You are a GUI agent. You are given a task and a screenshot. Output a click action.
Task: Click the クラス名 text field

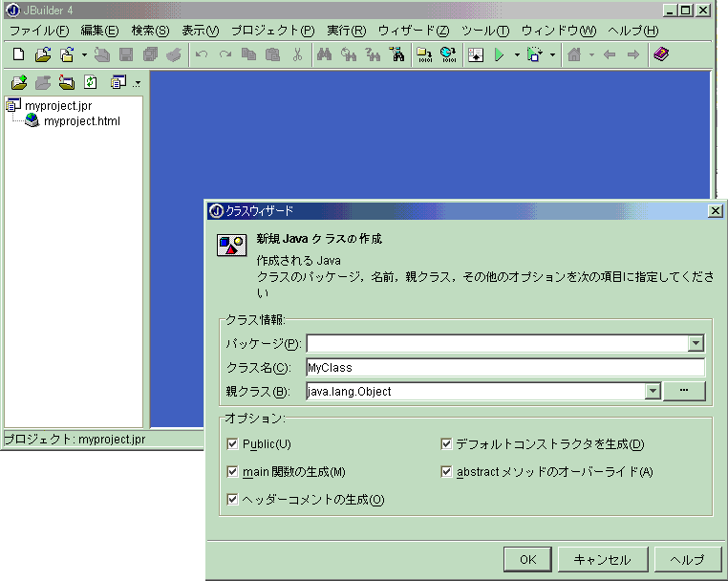[x=504, y=367]
